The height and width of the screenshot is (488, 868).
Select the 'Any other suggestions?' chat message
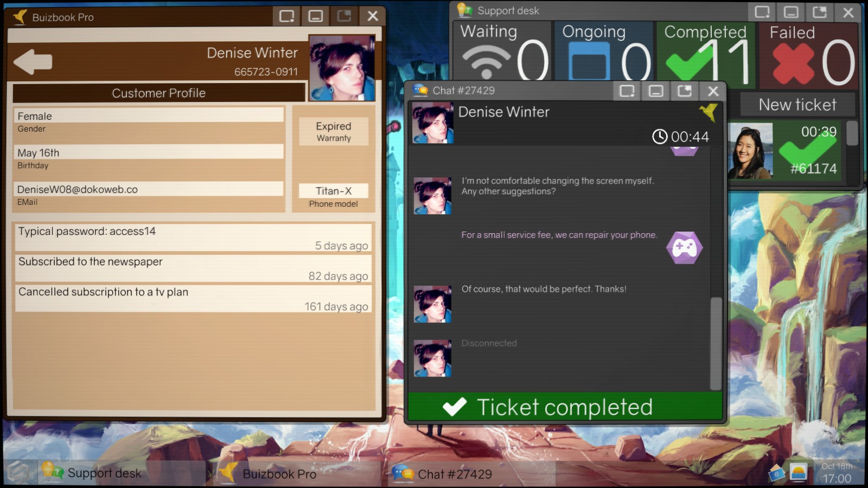pos(558,186)
